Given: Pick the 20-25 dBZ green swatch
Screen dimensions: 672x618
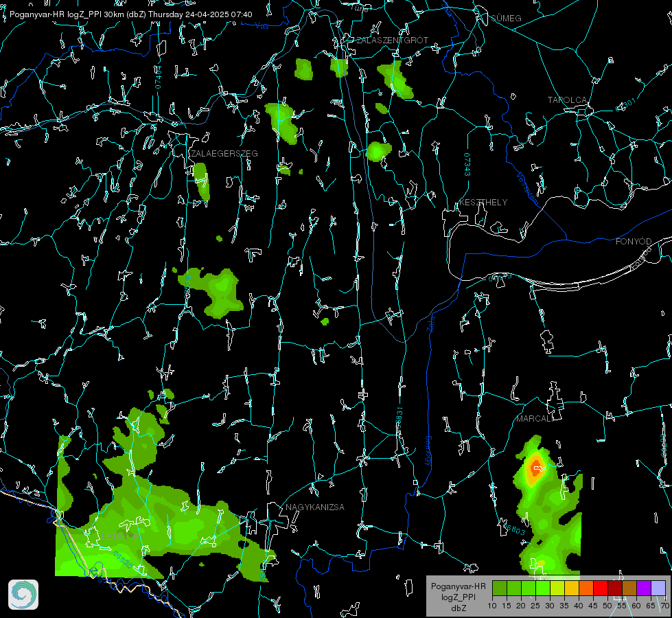Looking at the screenshot, I should click(529, 588).
